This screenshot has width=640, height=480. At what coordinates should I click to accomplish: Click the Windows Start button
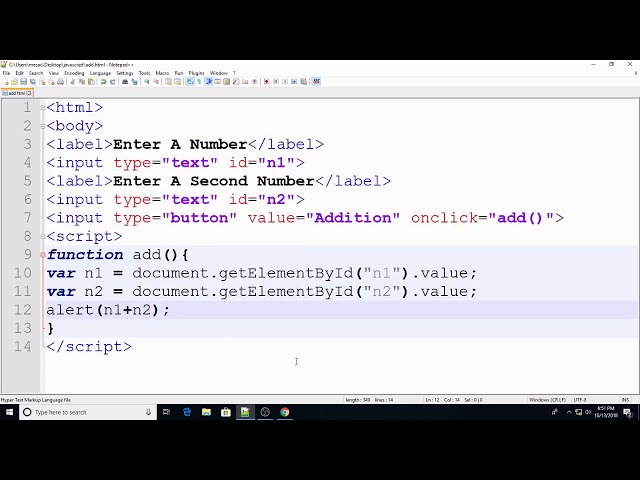click(9, 412)
